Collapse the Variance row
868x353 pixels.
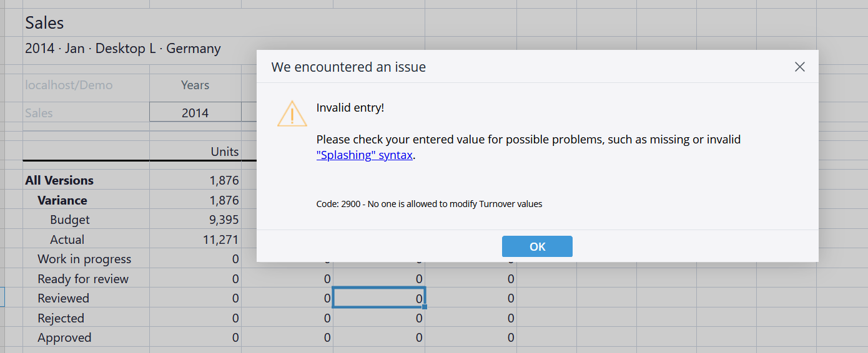click(x=62, y=200)
